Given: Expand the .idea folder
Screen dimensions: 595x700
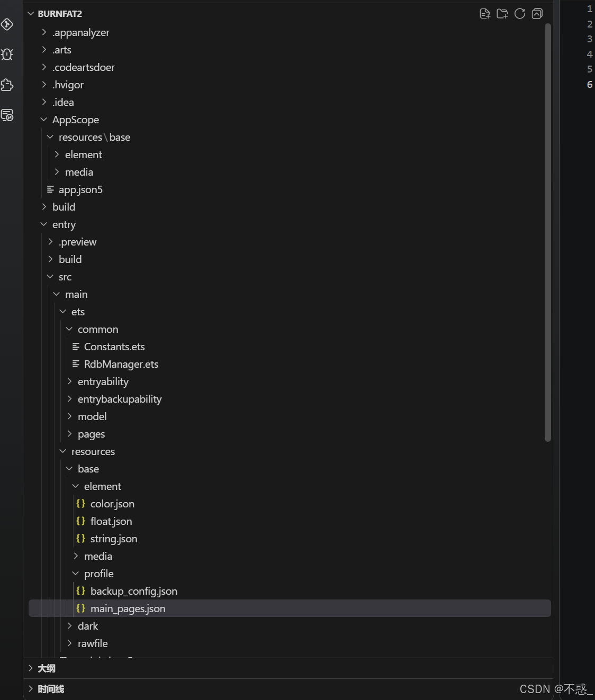Looking at the screenshot, I should (44, 102).
